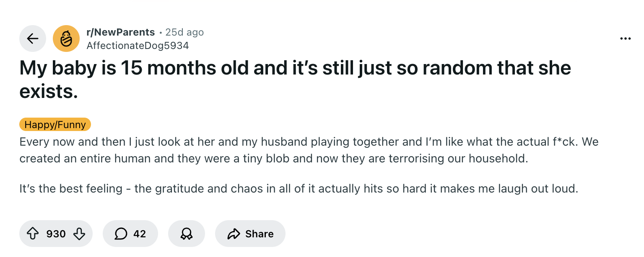Screen dimensions: 644x257
Task: Filter by the Happy/Funny flair tag
Action: (x=55, y=124)
